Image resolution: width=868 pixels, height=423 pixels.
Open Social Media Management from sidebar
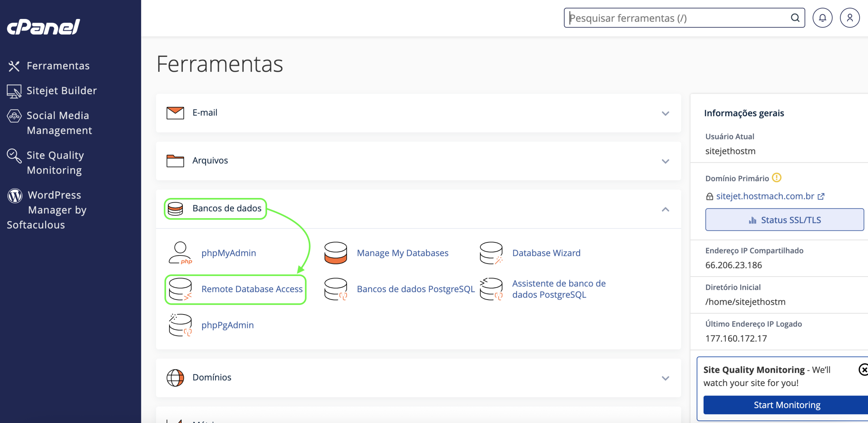coord(59,123)
